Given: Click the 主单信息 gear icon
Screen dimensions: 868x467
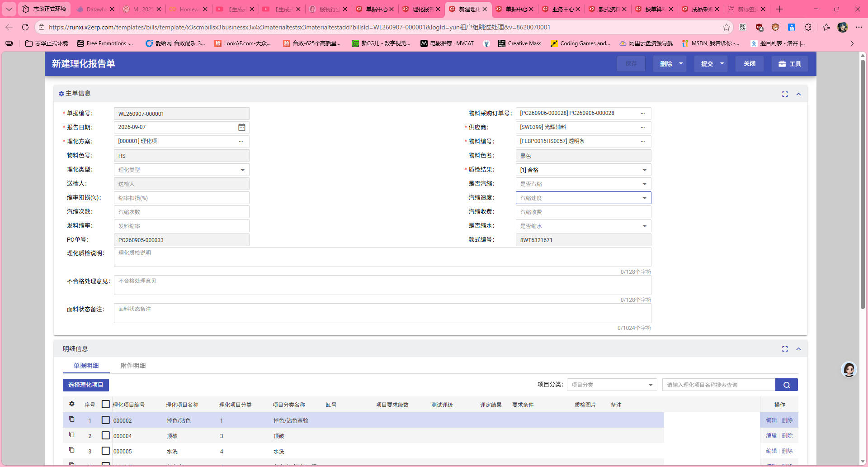Looking at the screenshot, I should click(x=61, y=94).
